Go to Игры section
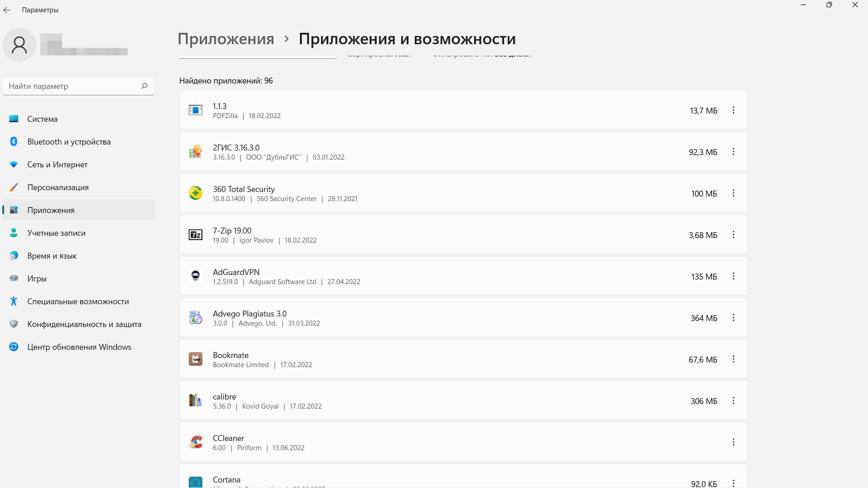The width and height of the screenshot is (868, 488). coord(78,279)
